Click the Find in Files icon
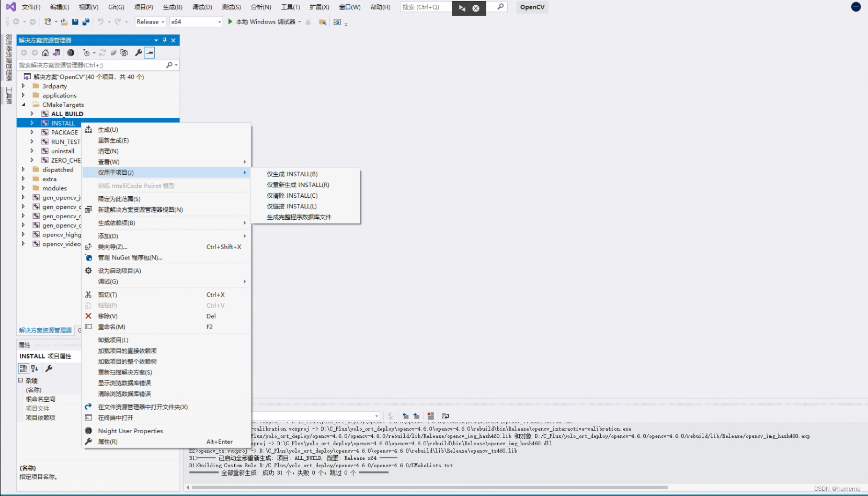 click(323, 21)
